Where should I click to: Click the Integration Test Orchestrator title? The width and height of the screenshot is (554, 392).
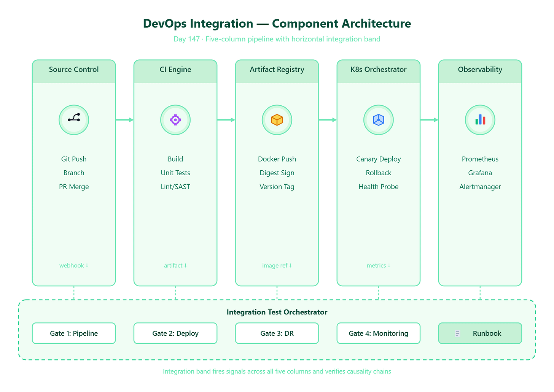coord(277,312)
